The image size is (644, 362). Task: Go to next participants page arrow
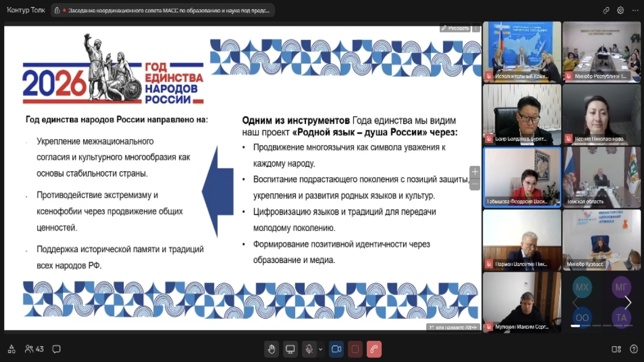pyautogui.click(x=628, y=303)
